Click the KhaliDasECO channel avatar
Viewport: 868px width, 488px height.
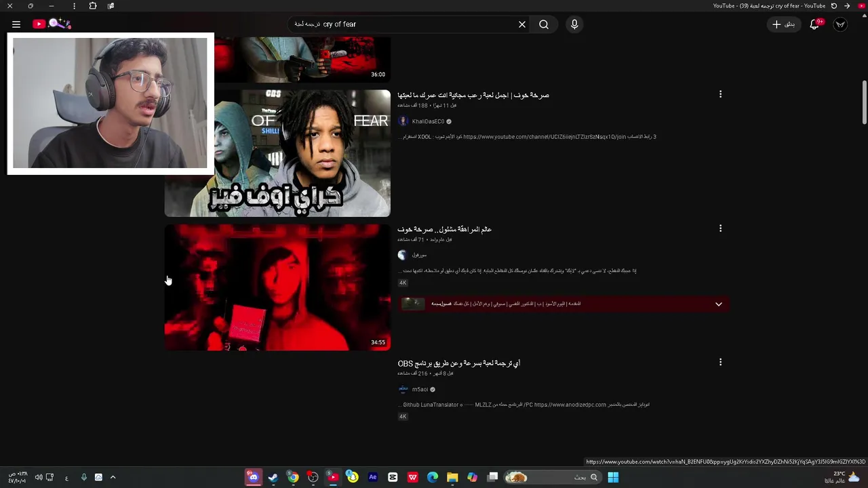[x=403, y=121]
